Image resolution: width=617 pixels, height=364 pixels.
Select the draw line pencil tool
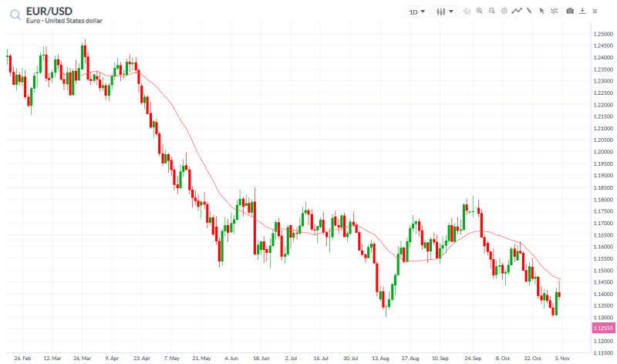point(529,12)
